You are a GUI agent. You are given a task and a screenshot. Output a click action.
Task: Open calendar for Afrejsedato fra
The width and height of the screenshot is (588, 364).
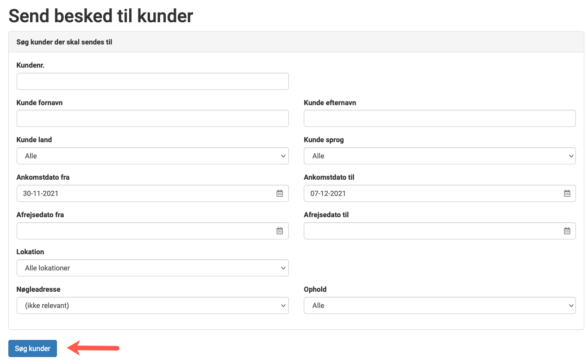pyautogui.click(x=280, y=231)
